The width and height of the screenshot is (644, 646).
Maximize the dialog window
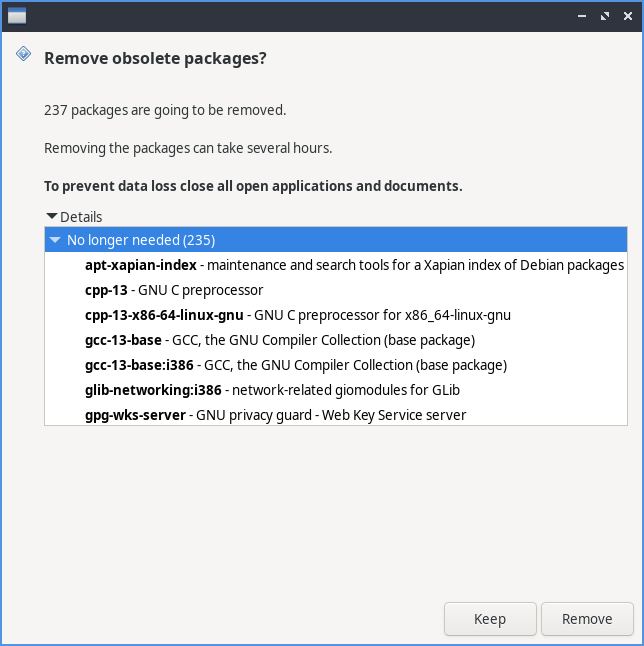604,16
